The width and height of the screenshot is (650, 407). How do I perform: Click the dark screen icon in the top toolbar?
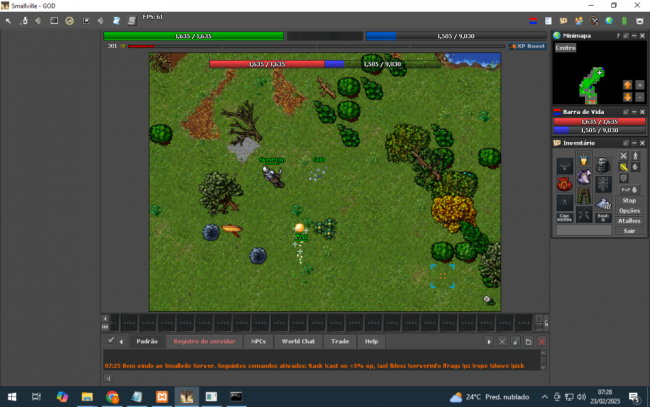pyautogui.click(x=54, y=21)
